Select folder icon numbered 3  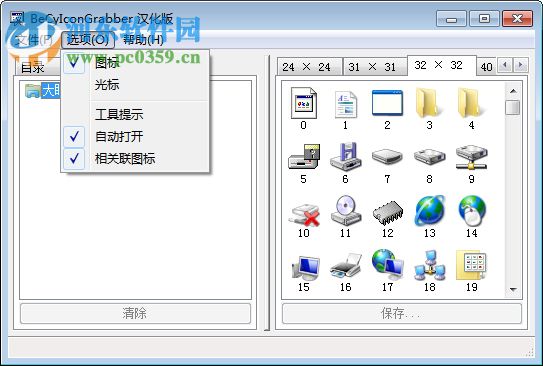tap(429, 103)
